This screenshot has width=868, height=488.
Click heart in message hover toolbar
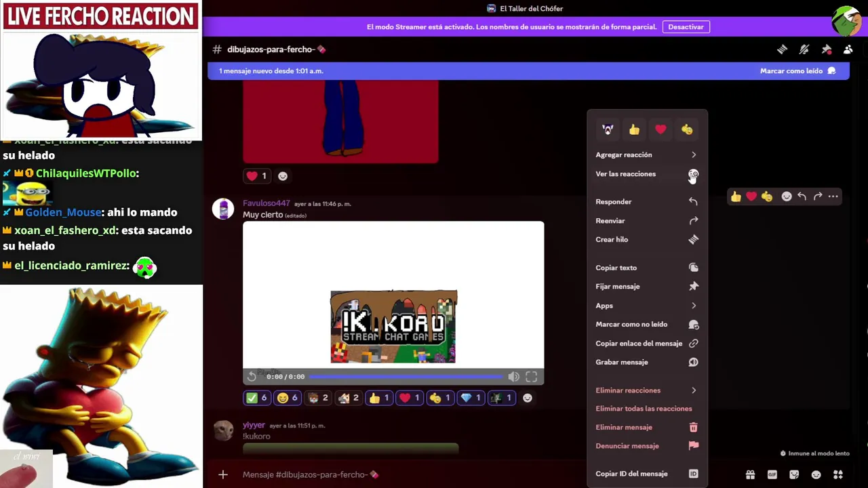pos(751,197)
